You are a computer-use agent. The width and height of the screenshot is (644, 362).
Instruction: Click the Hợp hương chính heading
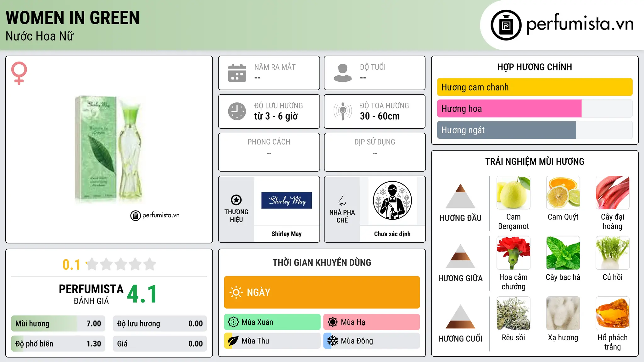tap(535, 67)
